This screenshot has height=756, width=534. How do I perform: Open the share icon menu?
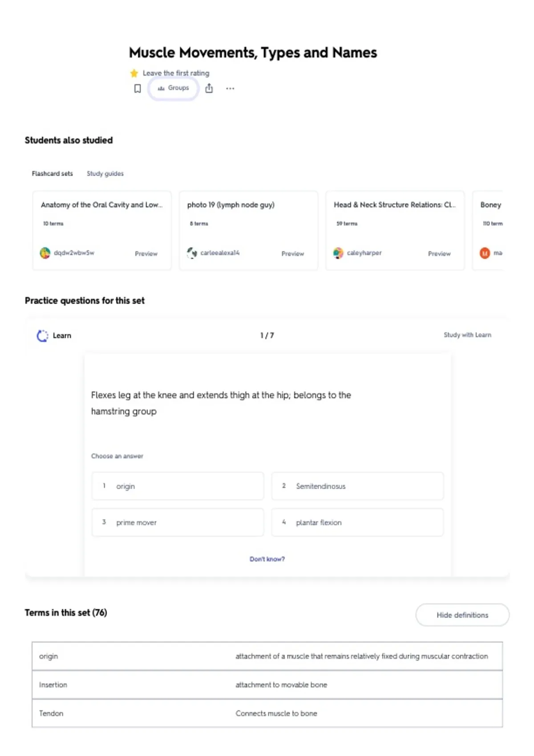209,88
